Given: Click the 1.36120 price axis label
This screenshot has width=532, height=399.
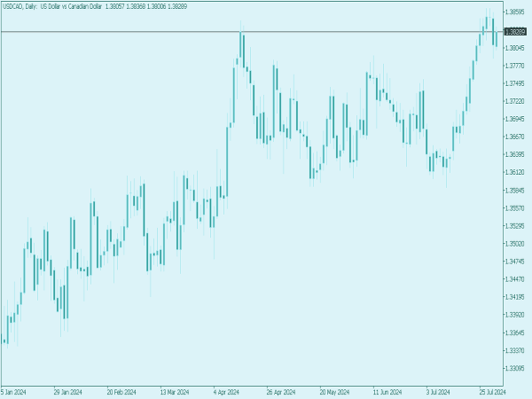Looking at the screenshot, I should coord(514,172).
